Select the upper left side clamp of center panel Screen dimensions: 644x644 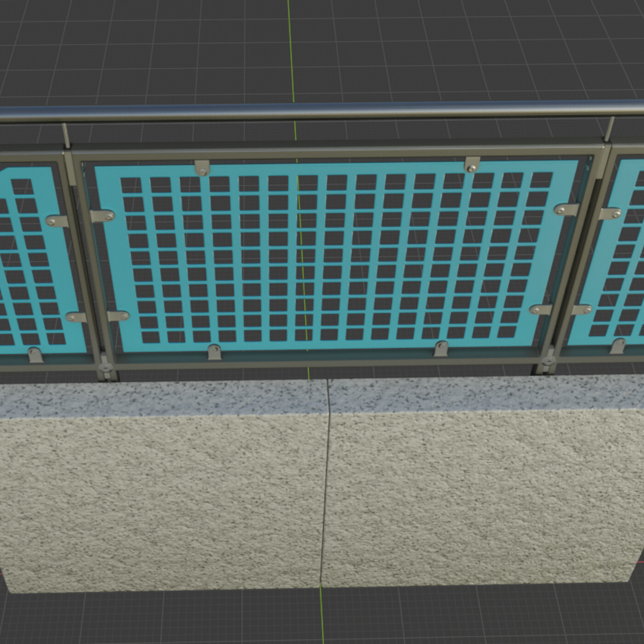click(102, 216)
